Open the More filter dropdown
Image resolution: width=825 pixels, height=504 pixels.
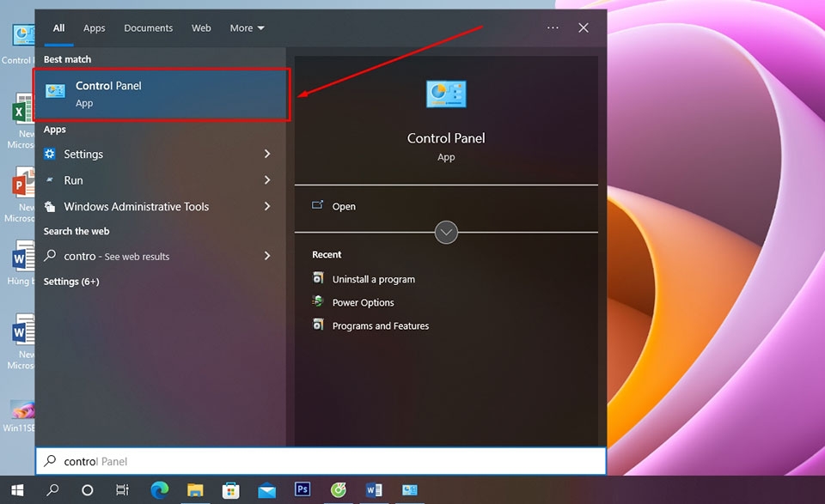pos(247,27)
